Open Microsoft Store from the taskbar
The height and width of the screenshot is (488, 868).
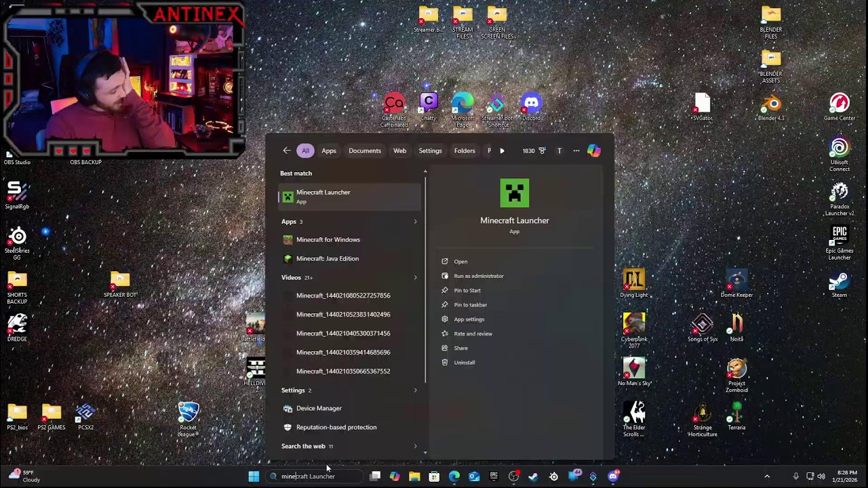point(434,476)
